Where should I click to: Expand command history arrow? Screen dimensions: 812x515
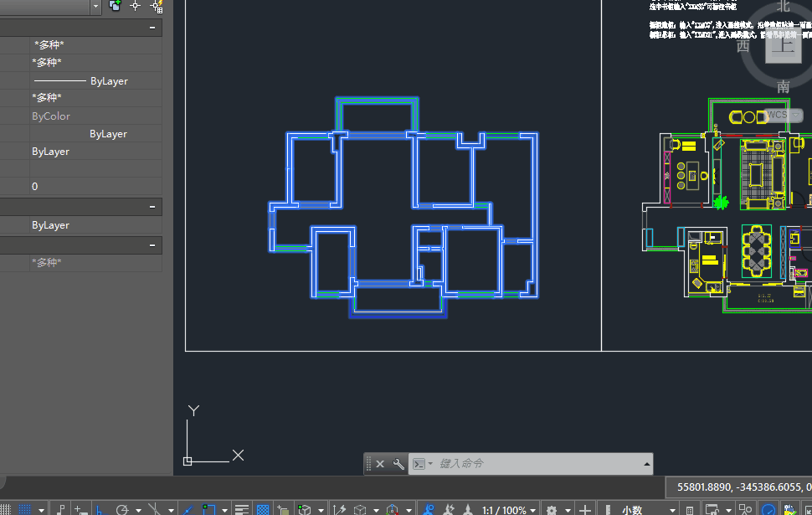click(x=647, y=464)
